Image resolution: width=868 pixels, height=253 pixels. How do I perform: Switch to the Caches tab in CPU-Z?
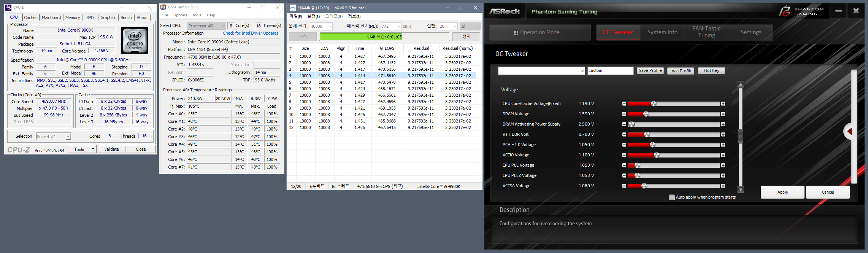pyautogui.click(x=31, y=18)
